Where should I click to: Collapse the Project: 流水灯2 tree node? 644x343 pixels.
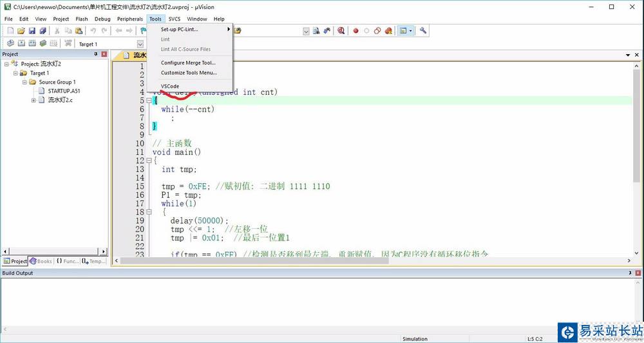[x=6, y=64]
